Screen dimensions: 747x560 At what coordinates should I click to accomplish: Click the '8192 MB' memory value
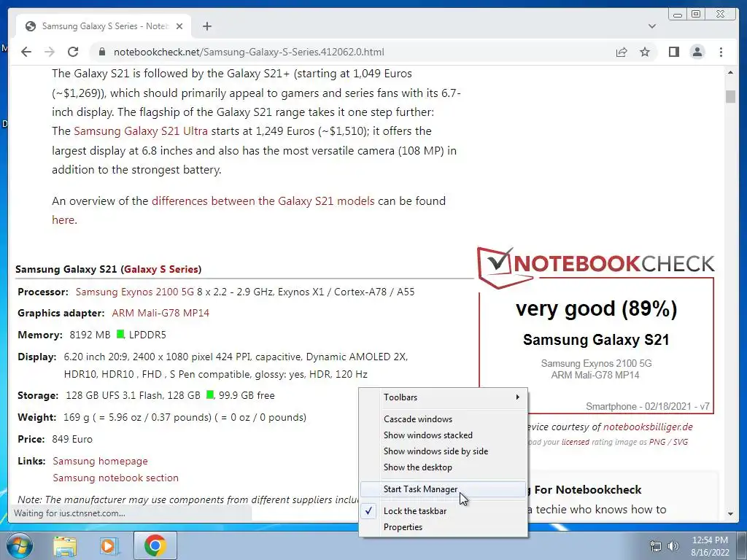90,335
